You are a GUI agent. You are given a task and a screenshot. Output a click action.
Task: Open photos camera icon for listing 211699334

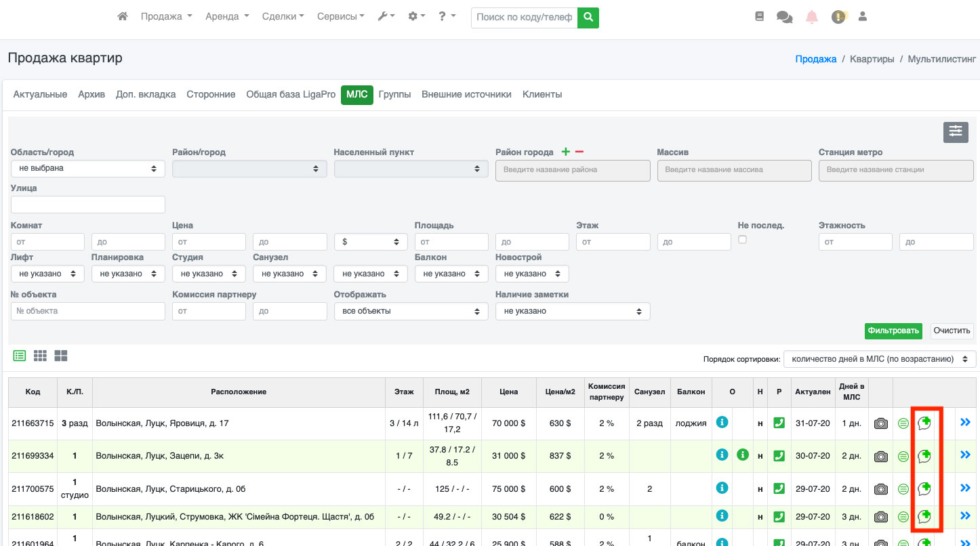click(x=880, y=457)
